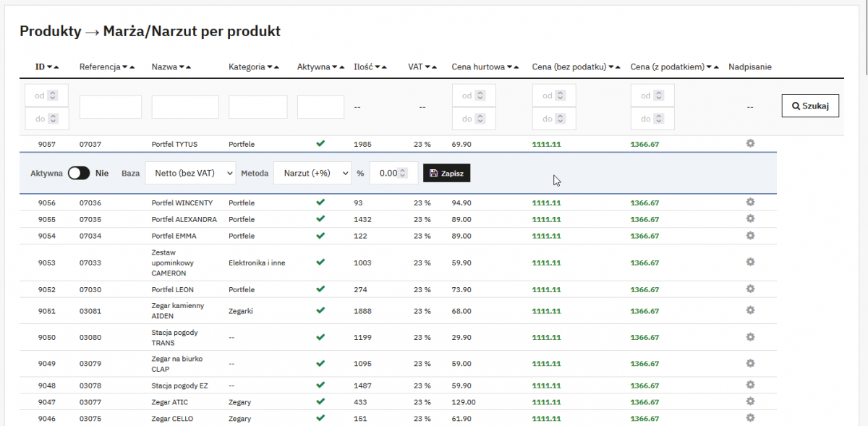Click ID cell 9050

click(47, 338)
